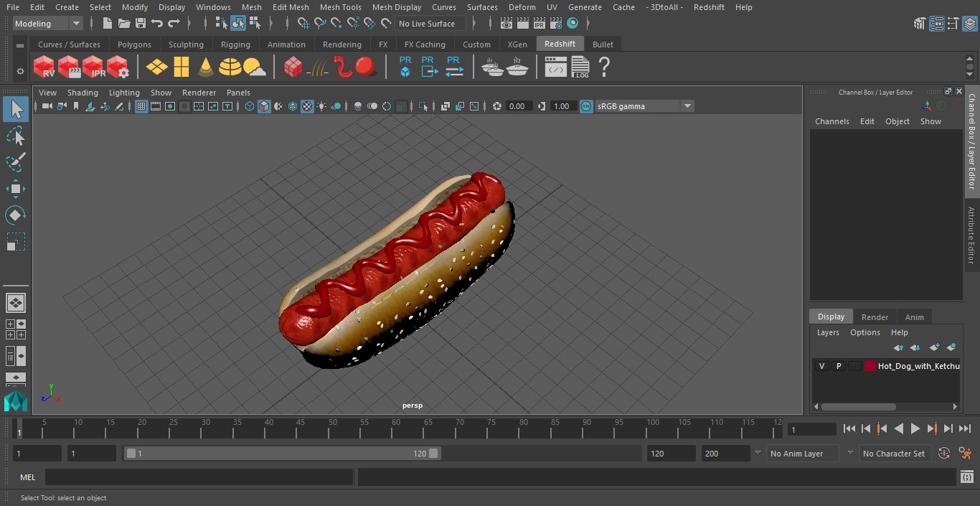The image size is (980, 506).
Task: Click the animation preferences running man icon
Action: coord(965,454)
